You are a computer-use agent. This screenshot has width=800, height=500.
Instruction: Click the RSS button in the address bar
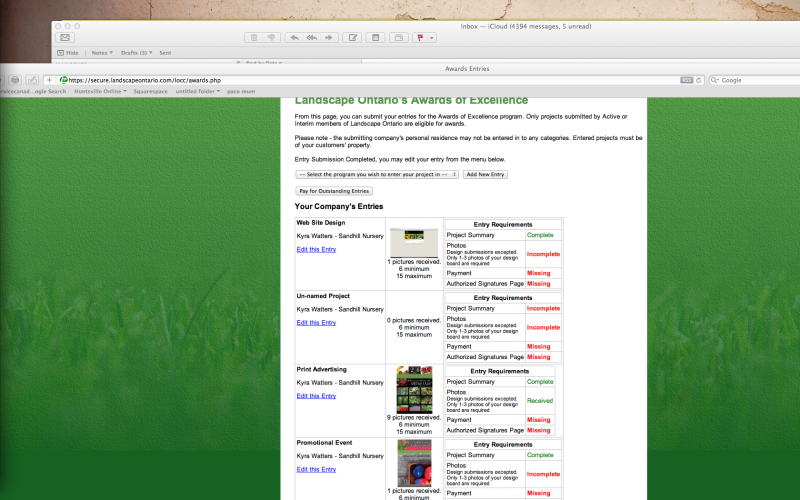tap(687, 80)
